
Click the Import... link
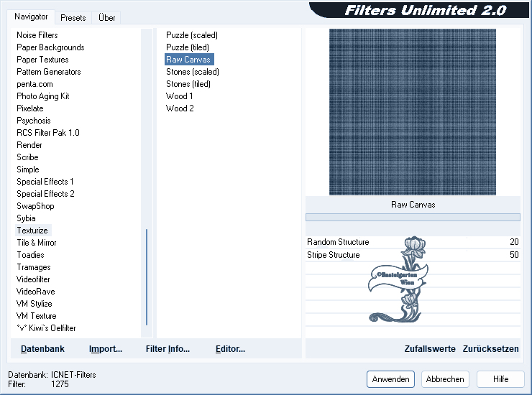(106, 348)
